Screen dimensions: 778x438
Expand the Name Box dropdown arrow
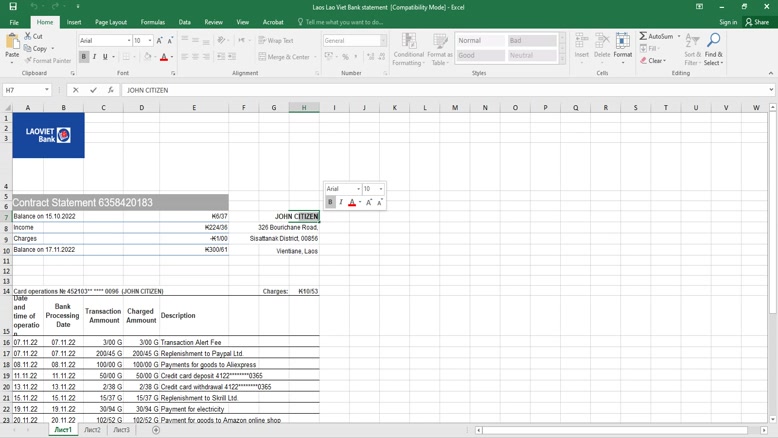[47, 90]
